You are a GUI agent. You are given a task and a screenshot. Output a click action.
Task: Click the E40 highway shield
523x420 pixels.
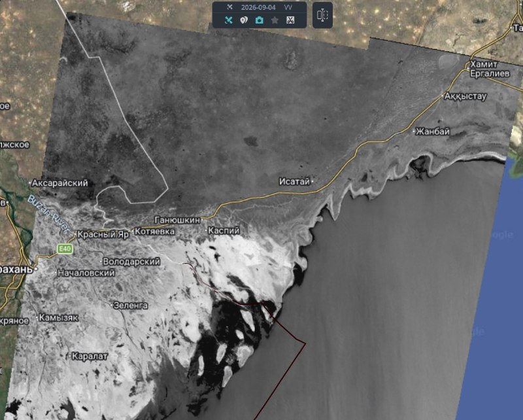tap(65, 249)
